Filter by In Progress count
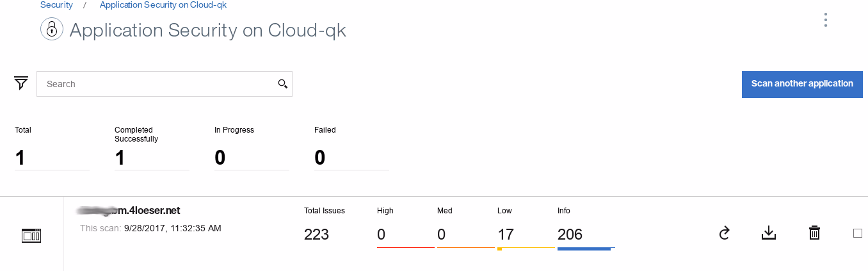This screenshot has height=271, width=868. (220, 158)
